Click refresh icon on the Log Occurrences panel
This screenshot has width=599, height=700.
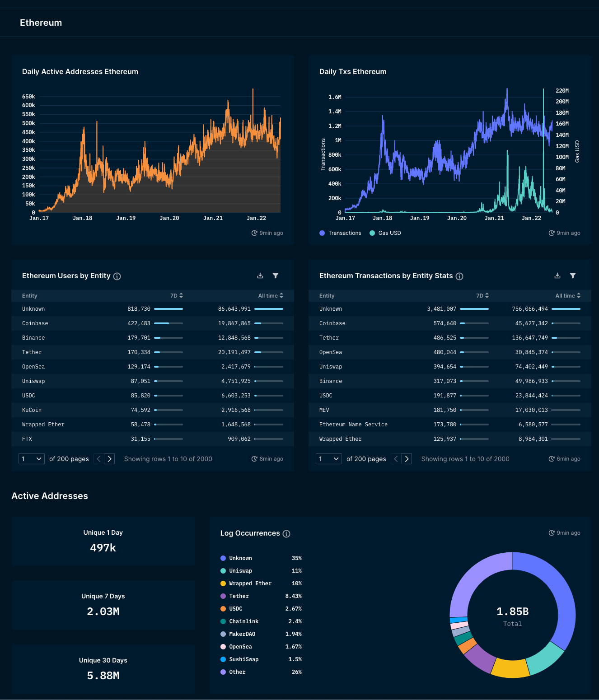(552, 533)
